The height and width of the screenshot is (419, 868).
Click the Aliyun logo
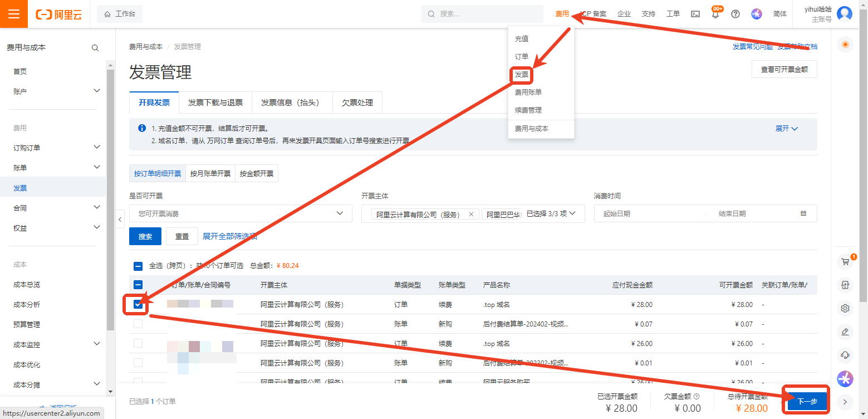point(58,14)
